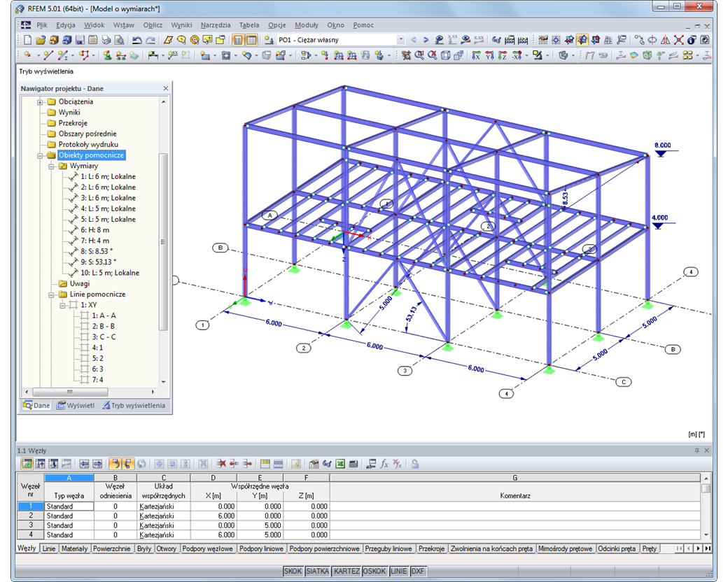
Task: Click the Undo arrow icon
Action: click(136, 40)
